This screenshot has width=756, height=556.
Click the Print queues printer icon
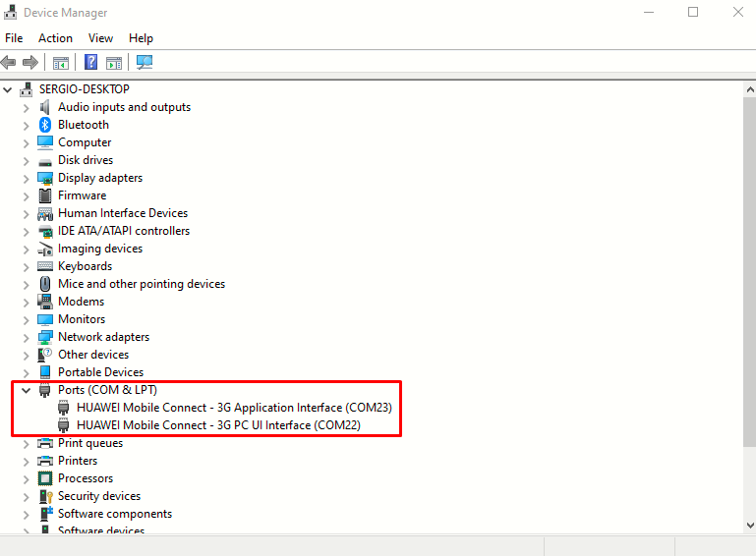click(x=45, y=443)
